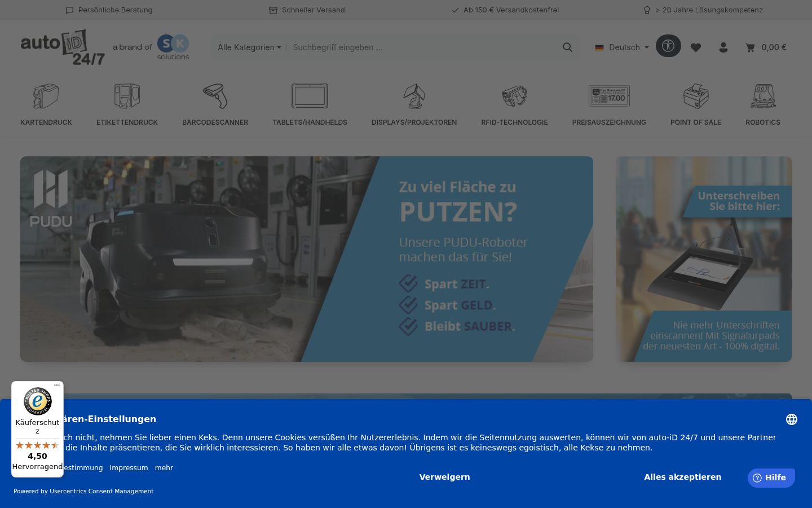Click the Schneller Versand box icon
Screen dimensions: 812x508
tap(273, 10)
